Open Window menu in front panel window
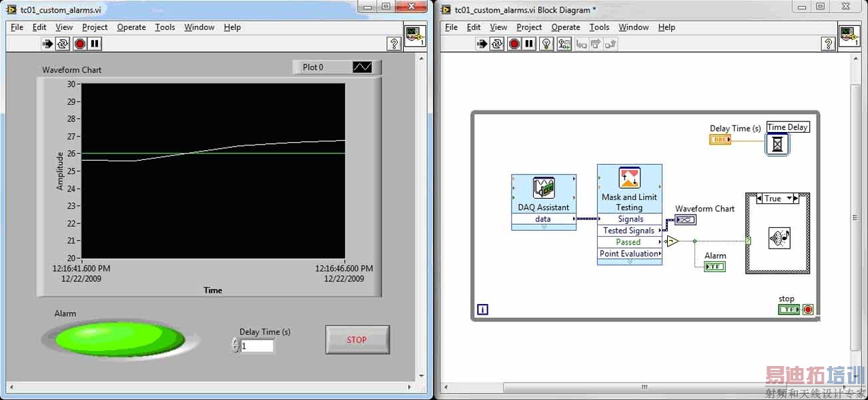This screenshot has height=400, width=868. pyautogui.click(x=199, y=27)
